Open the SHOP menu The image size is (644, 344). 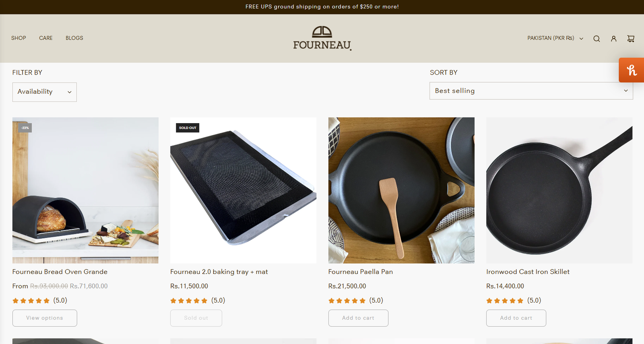(19, 38)
